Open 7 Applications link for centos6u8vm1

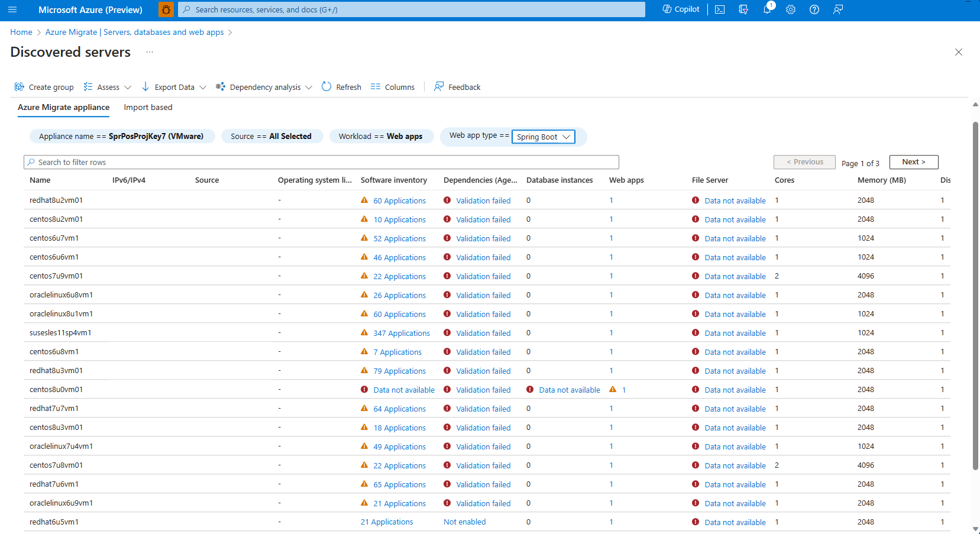[x=397, y=352]
